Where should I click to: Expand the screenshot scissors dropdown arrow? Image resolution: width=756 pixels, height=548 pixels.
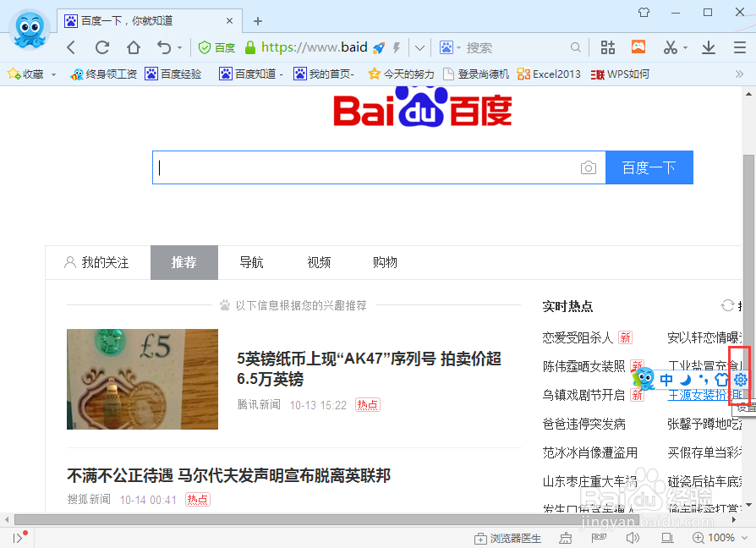685,47
